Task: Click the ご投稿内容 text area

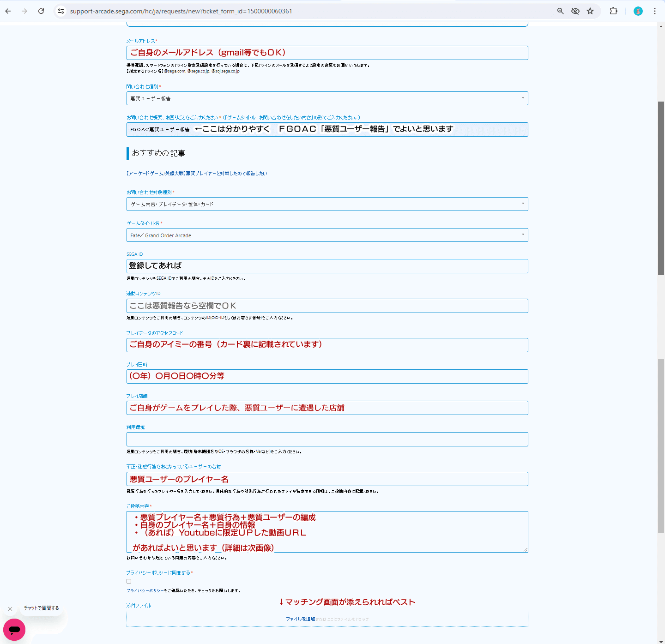Action: 327,531
